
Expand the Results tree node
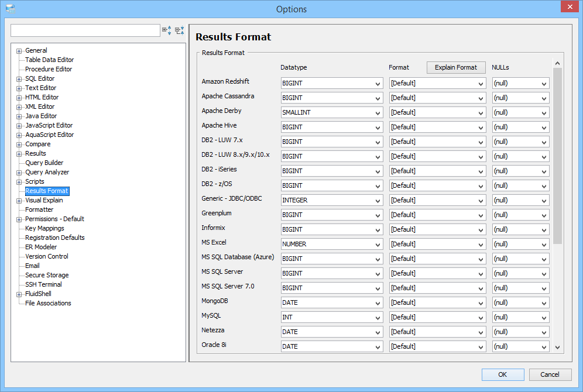(19, 154)
